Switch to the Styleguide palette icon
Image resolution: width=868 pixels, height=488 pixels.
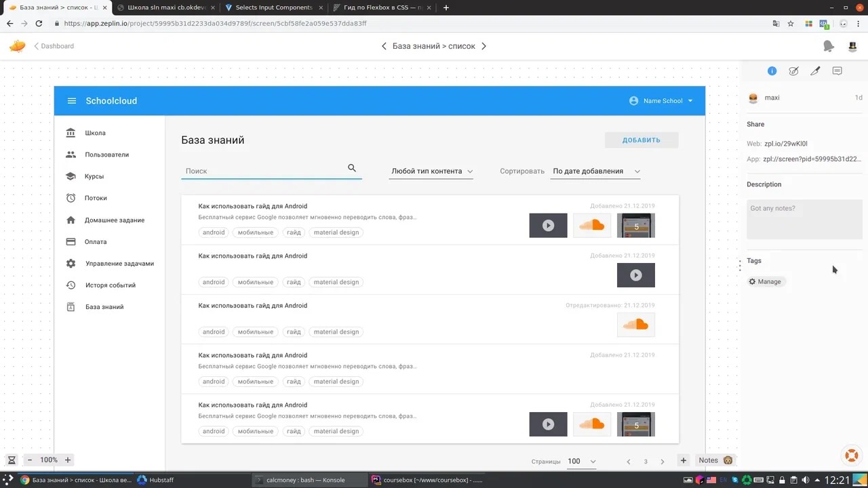point(793,71)
